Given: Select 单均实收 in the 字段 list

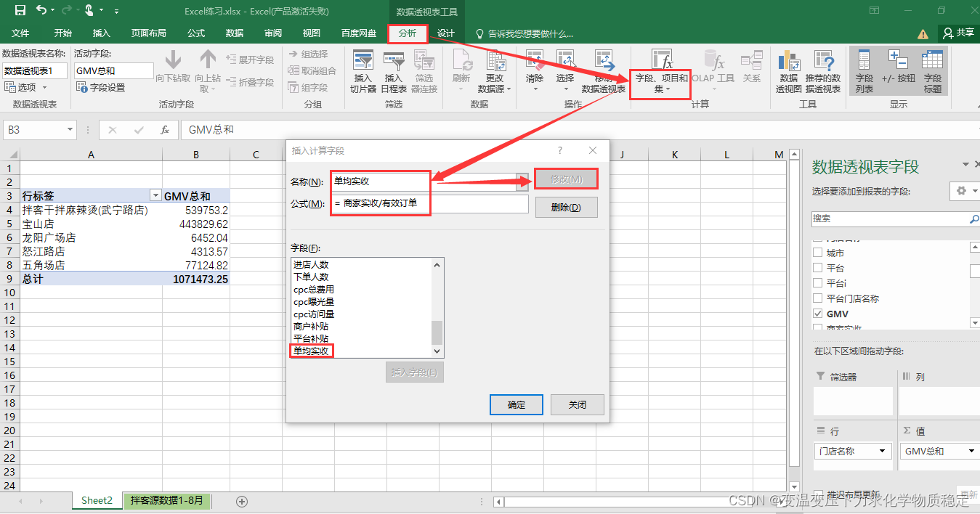Looking at the screenshot, I should coord(312,351).
